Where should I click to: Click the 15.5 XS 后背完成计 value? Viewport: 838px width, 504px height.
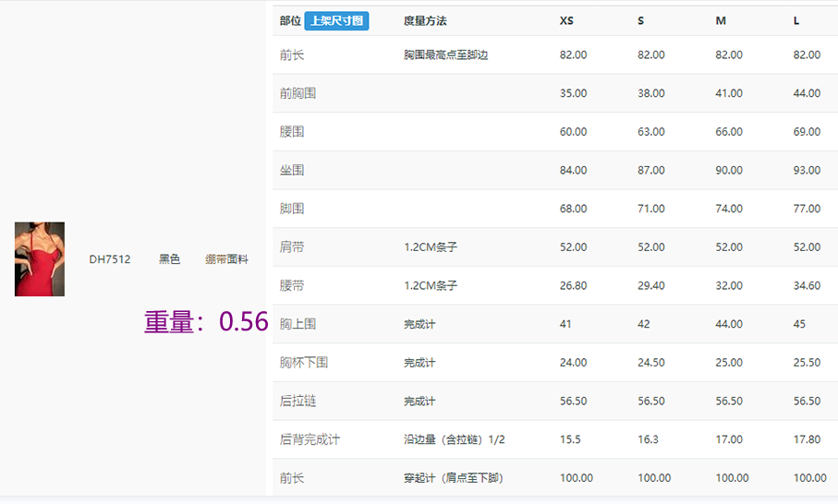570,439
